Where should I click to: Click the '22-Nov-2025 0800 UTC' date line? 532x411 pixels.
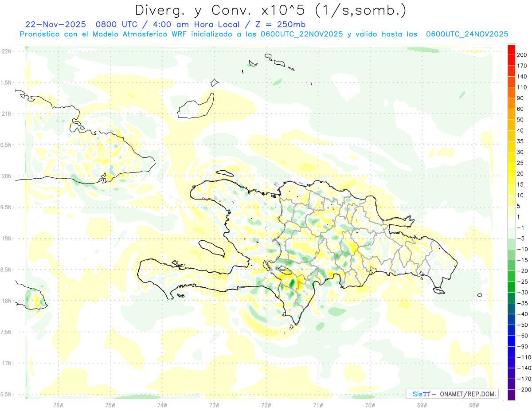coord(165,24)
